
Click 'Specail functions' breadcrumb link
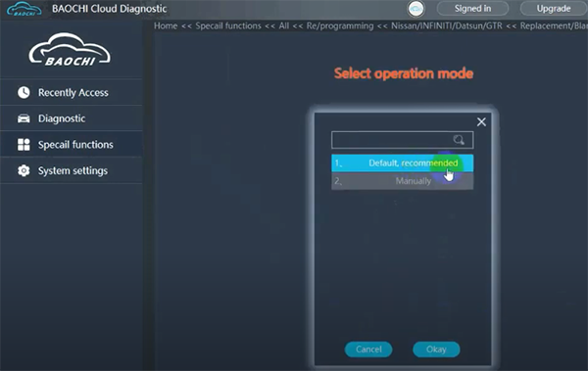[228, 25]
